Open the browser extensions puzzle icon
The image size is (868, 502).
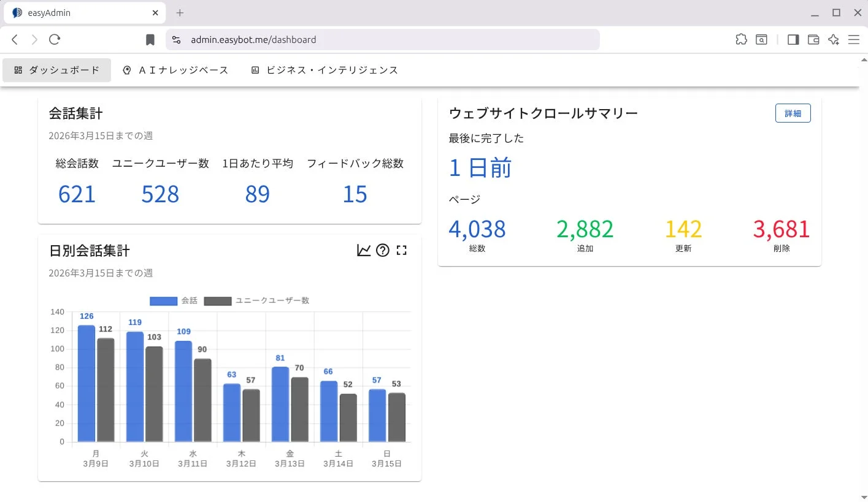pos(740,39)
